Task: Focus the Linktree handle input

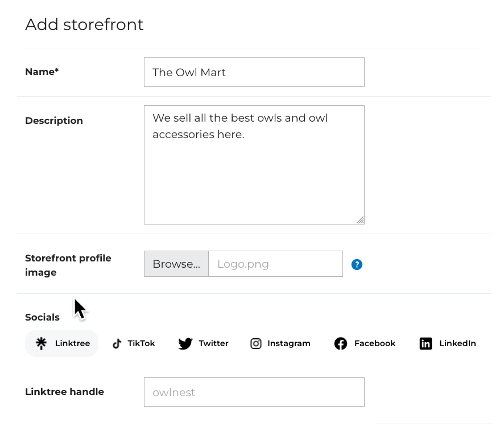Action: (254, 392)
